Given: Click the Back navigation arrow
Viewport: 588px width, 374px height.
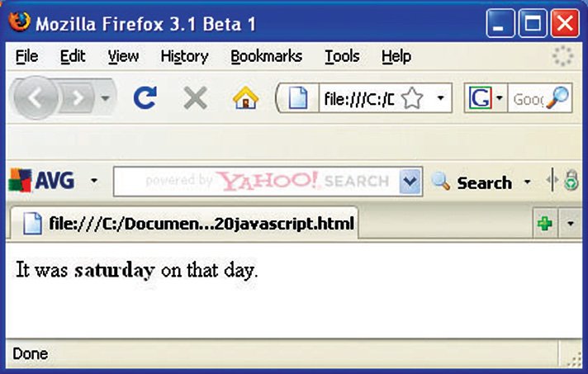Looking at the screenshot, I should click(x=36, y=98).
